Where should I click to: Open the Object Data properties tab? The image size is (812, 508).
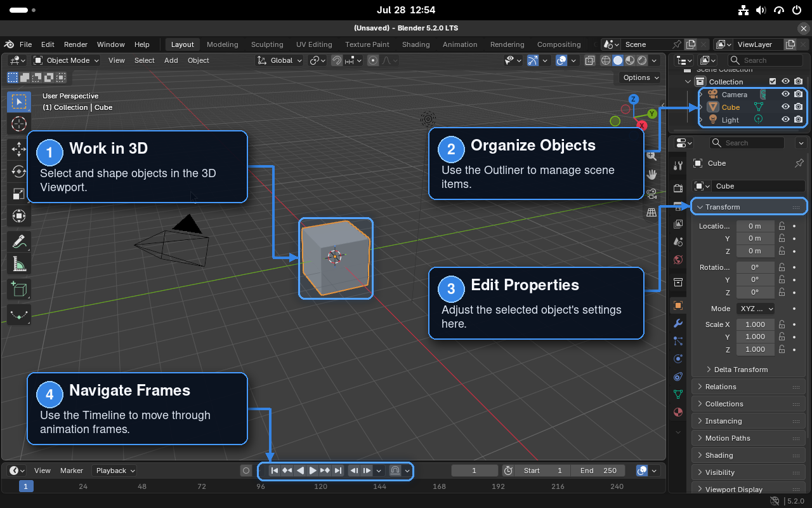(678, 394)
